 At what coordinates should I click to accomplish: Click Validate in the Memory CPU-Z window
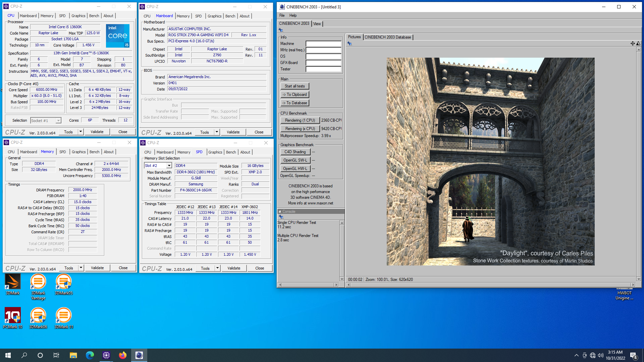coord(97,268)
